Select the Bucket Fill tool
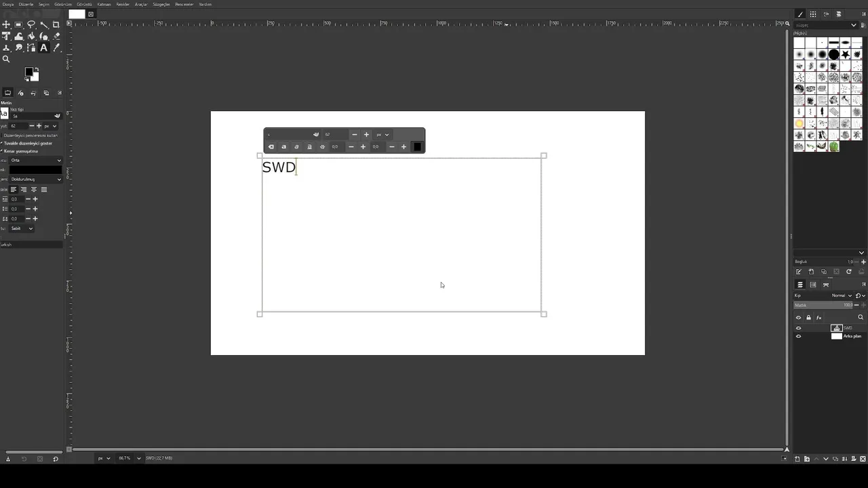The width and height of the screenshot is (868, 488). coord(31,36)
